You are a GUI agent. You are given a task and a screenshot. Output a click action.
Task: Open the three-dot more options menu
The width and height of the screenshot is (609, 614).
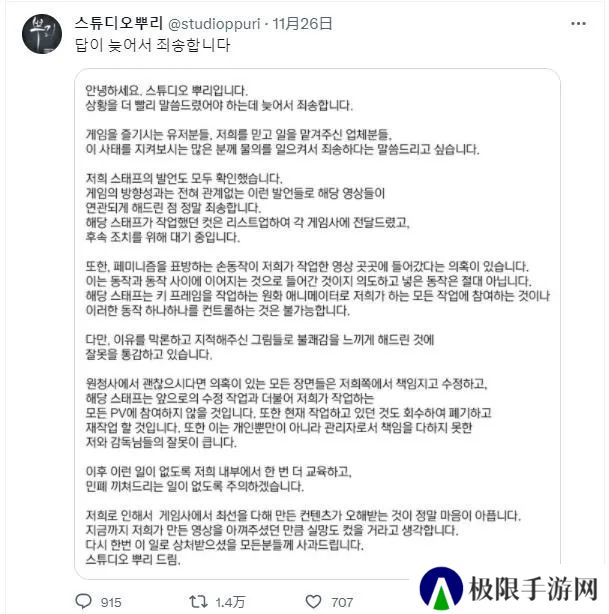pos(578,23)
